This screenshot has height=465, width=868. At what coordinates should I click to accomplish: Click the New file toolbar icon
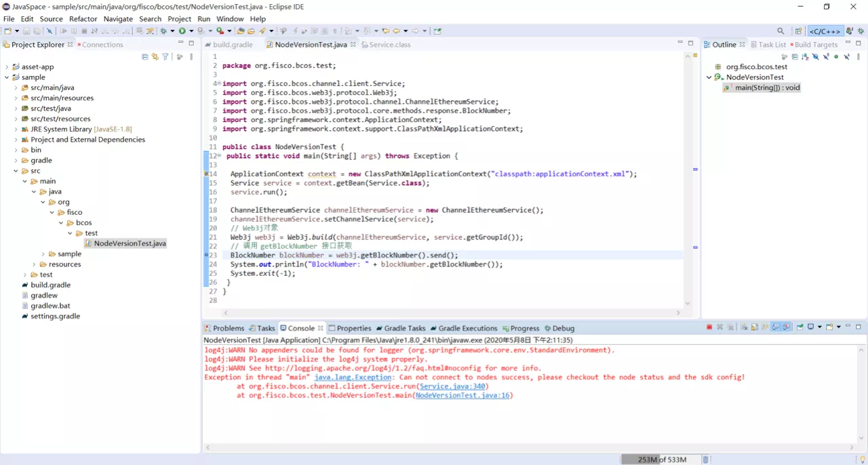coord(7,31)
